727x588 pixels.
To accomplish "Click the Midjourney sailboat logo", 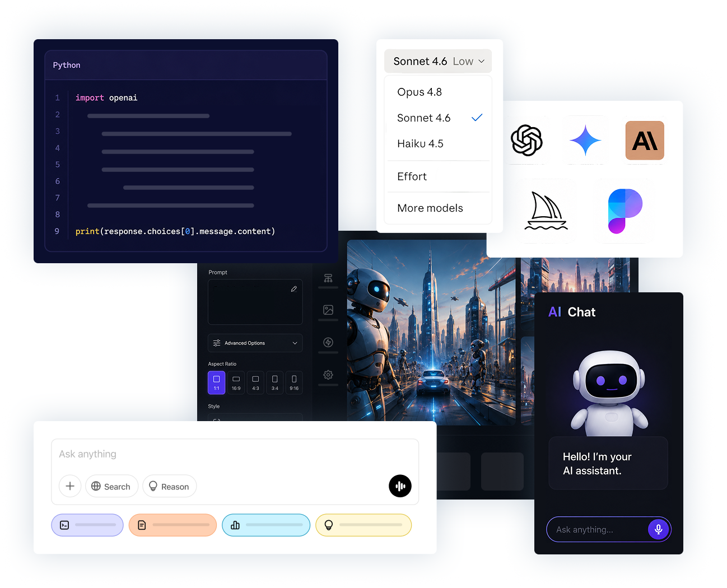I will 546,211.
